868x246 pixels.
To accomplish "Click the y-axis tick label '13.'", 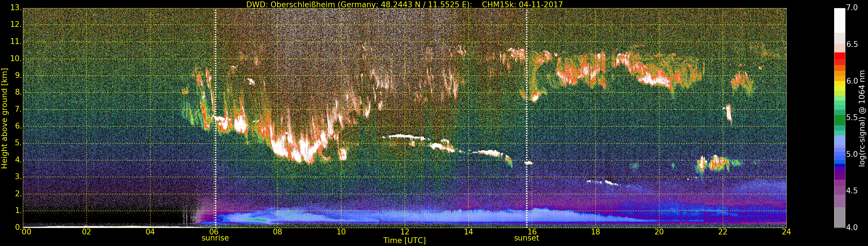I will click(x=16, y=8).
